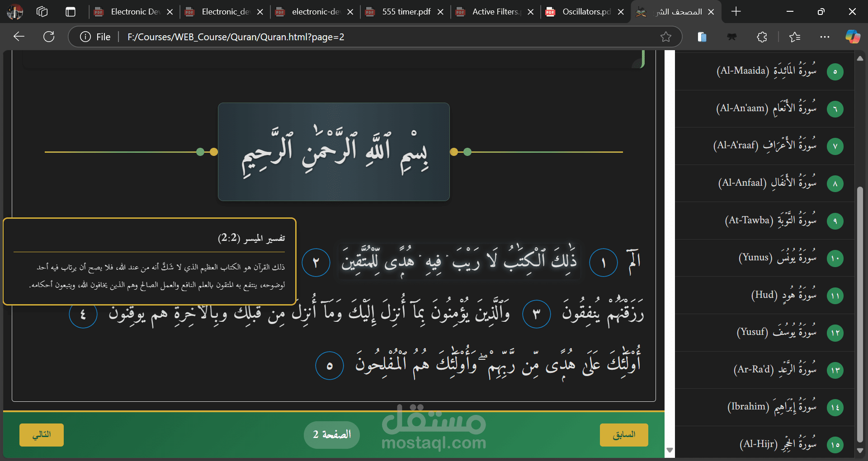Open the Collections icon in the toolbar
The width and height of the screenshot is (868, 461).
point(702,37)
